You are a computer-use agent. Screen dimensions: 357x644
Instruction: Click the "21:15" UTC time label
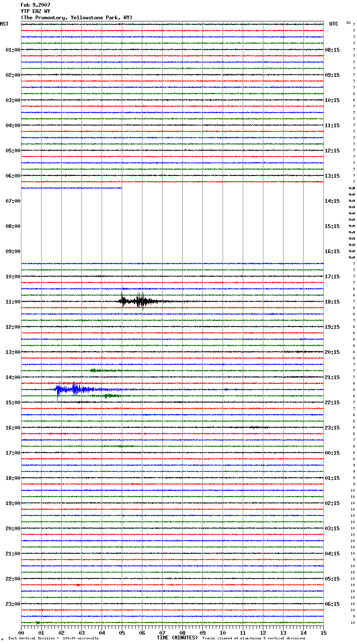click(332, 377)
